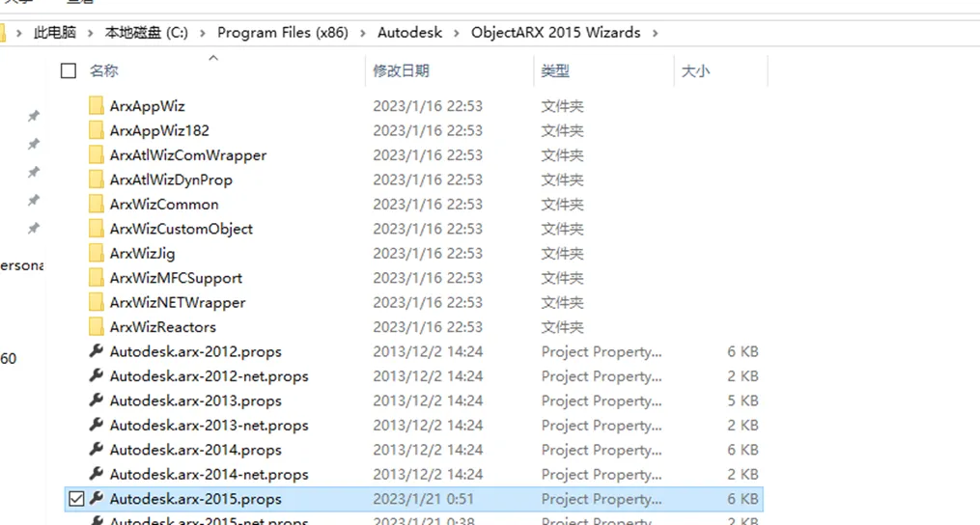
Task: Click wrench icon of Autodesk.arx-2012-net.props
Action: [x=97, y=375]
